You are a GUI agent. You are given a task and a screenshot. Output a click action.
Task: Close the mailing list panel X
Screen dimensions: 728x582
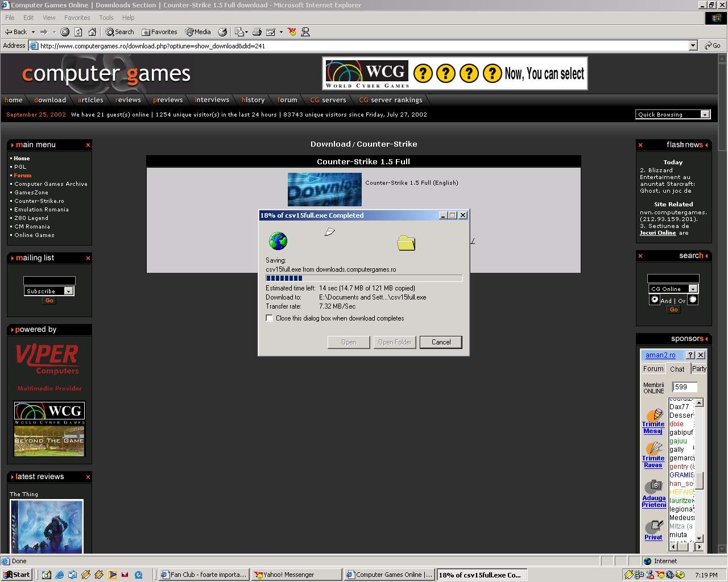[88, 258]
